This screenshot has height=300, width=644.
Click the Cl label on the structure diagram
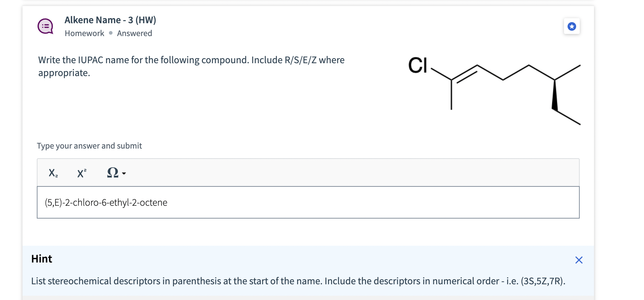(418, 65)
